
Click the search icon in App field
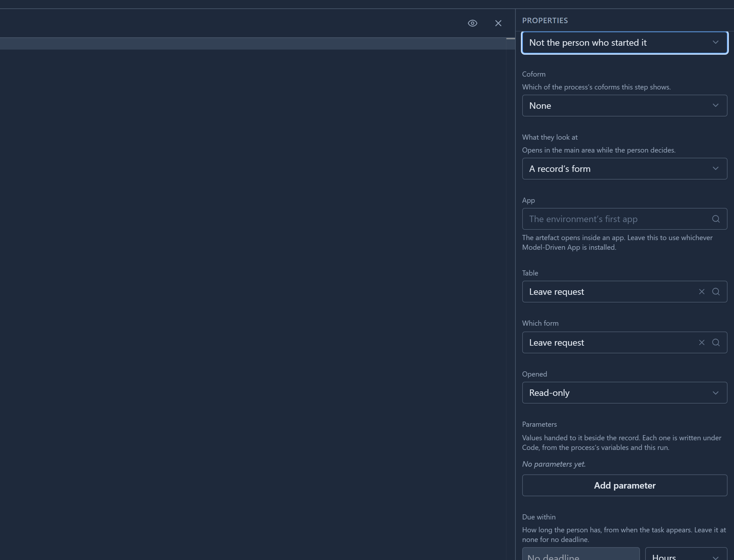pos(716,219)
